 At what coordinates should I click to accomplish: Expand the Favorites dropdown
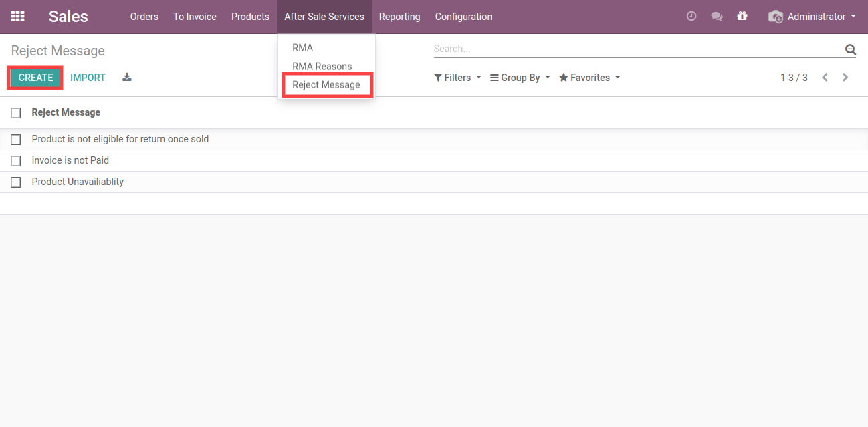point(590,78)
